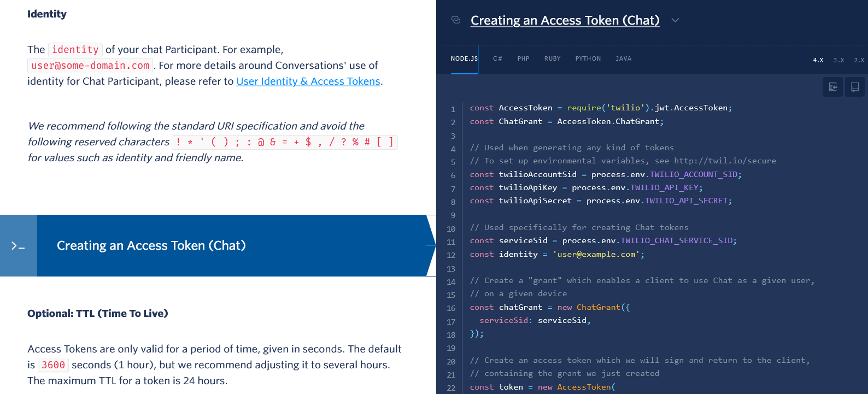Open the User Identity & Access Tokens link
The image size is (868, 394).
(308, 81)
